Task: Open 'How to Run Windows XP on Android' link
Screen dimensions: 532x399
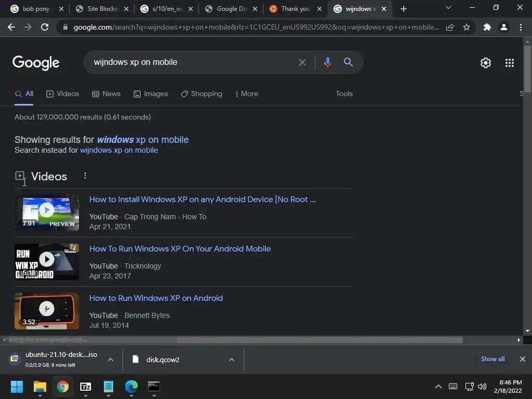Action: click(156, 298)
